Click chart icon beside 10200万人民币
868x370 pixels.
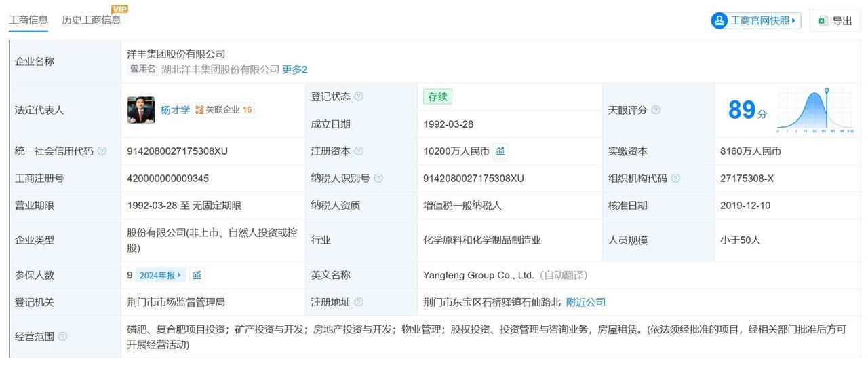click(500, 151)
